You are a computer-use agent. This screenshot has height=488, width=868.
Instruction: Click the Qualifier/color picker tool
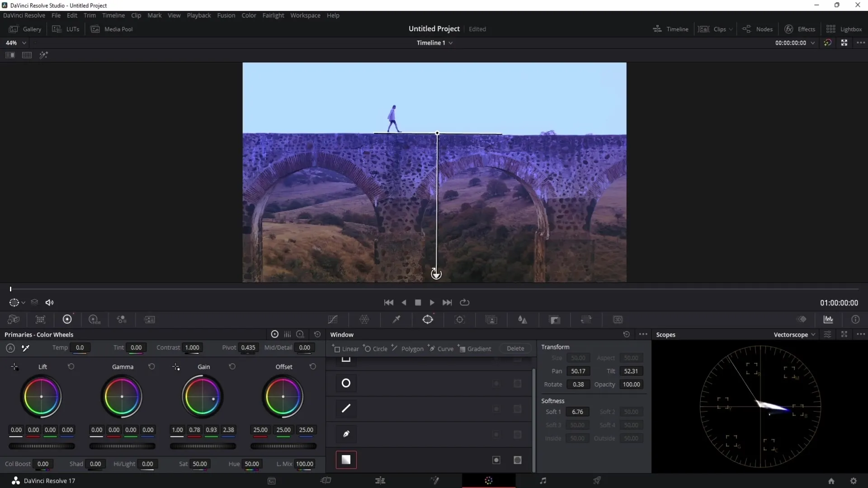(x=396, y=320)
